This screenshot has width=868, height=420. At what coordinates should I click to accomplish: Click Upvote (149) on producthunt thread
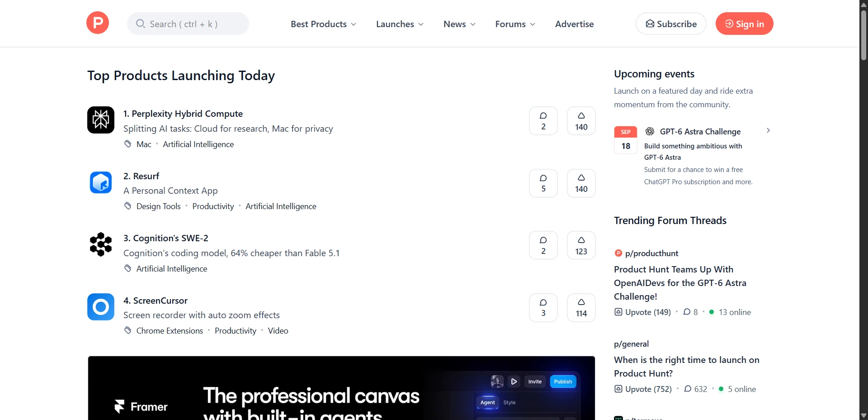pyautogui.click(x=642, y=312)
